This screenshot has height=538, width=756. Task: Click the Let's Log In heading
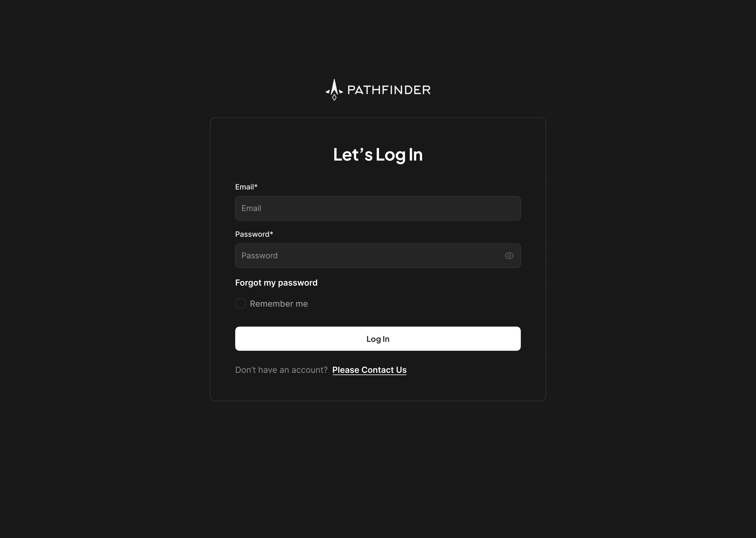click(378, 155)
